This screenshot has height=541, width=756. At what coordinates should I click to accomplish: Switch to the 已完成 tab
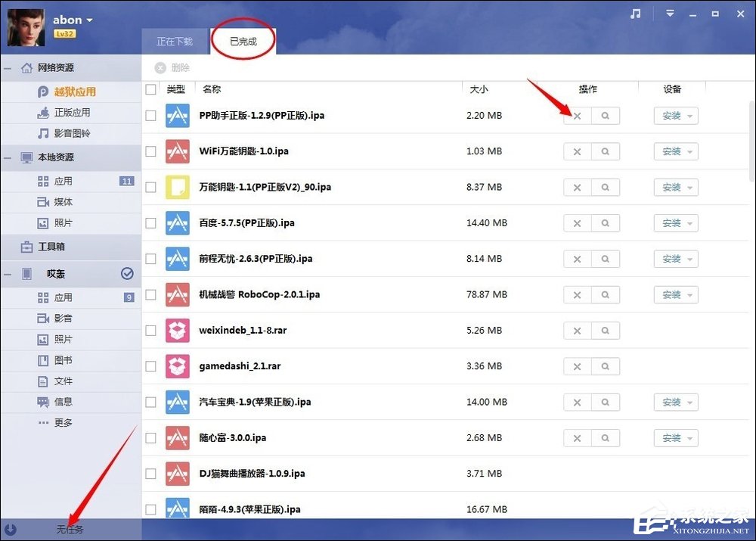pos(243,42)
